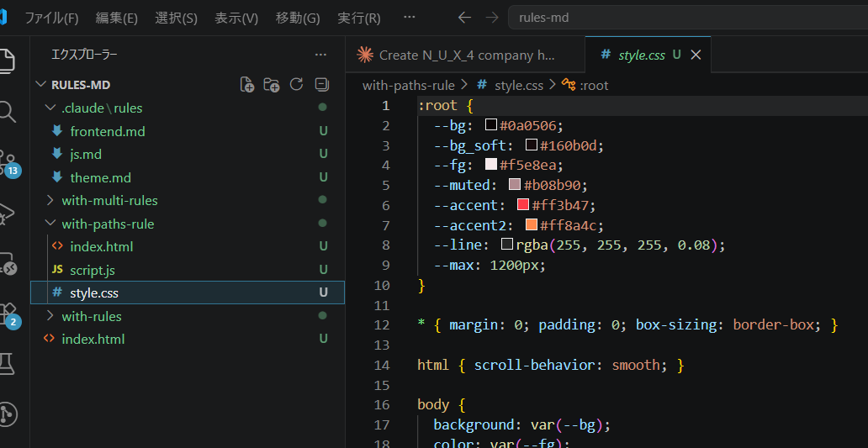
Task: Select the style.css editor tab
Action: (x=648, y=55)
